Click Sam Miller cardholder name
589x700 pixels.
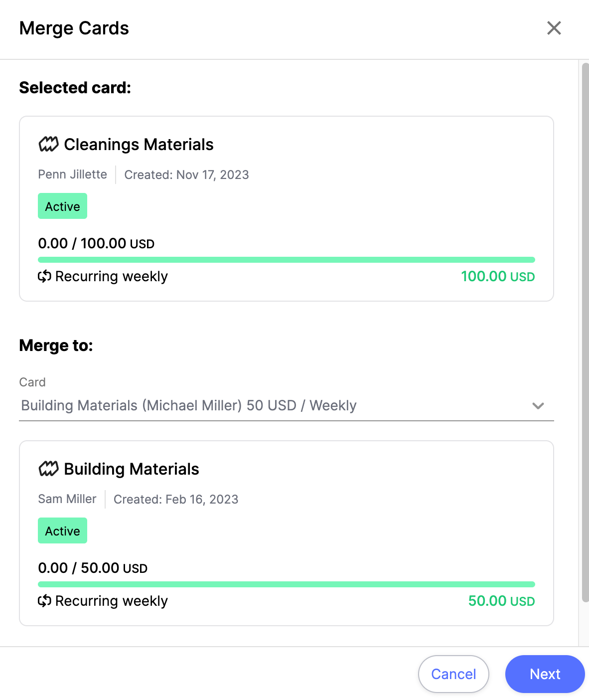point(67,499)
